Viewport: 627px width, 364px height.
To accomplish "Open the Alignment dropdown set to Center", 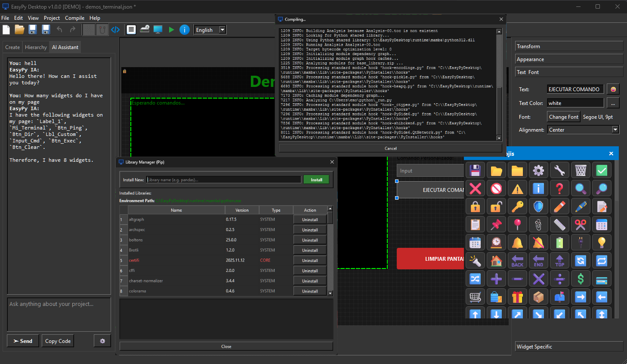I will pyautogui.click(x=583, y=130).
